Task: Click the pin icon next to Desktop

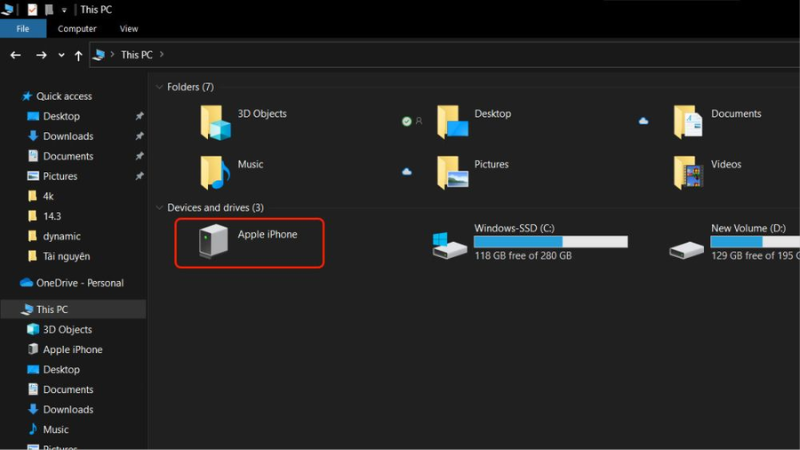Action: 139,116
